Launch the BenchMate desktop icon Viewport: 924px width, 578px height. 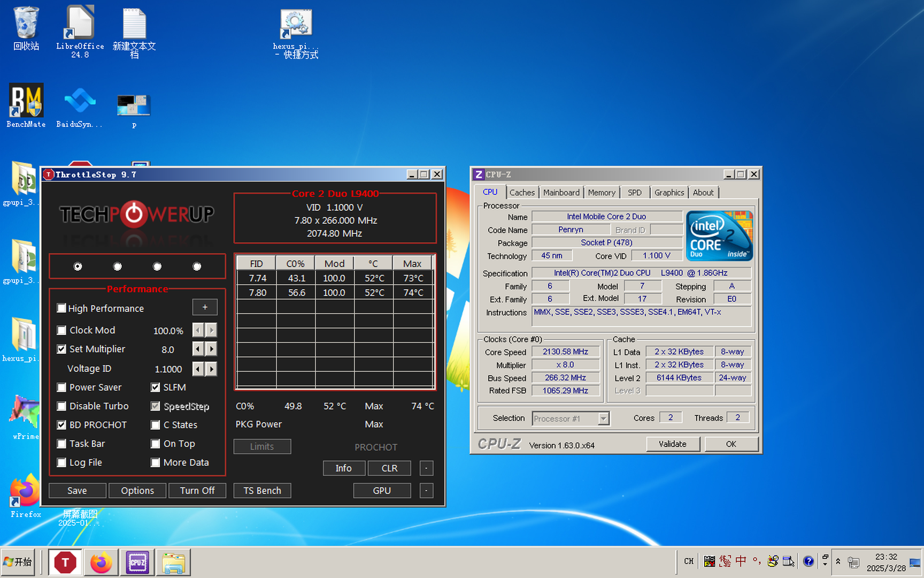click(x=26, y=105)
